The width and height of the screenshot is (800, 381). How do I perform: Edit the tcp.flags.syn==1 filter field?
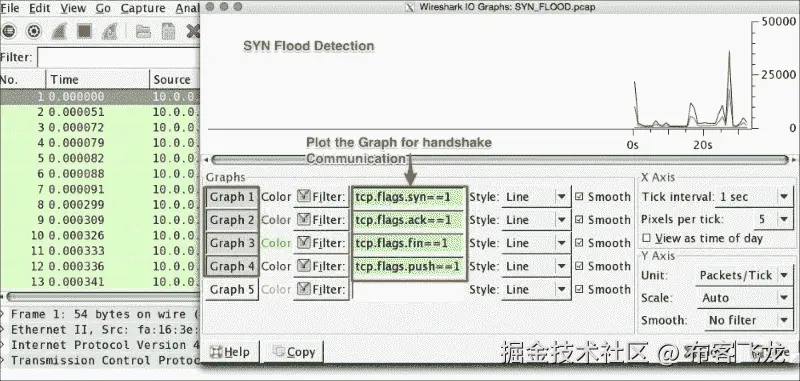click(x=409, y=197)
